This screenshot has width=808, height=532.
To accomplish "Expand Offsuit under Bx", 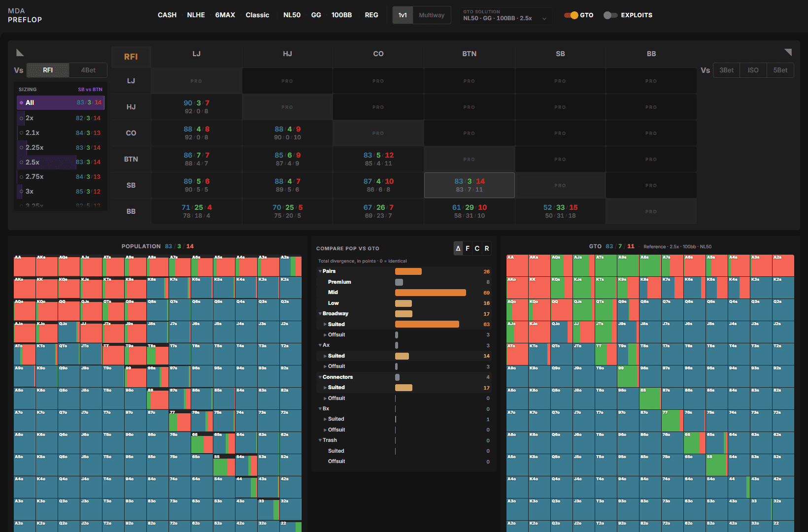I will (325, 430).
